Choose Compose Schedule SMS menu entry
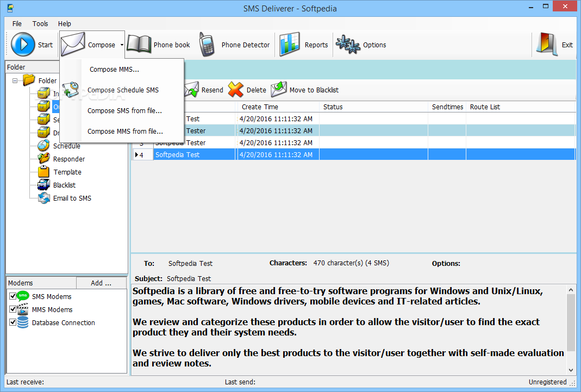Image resolution: width=581 pixels, height=392 pixels. click(x=123, y=90)
